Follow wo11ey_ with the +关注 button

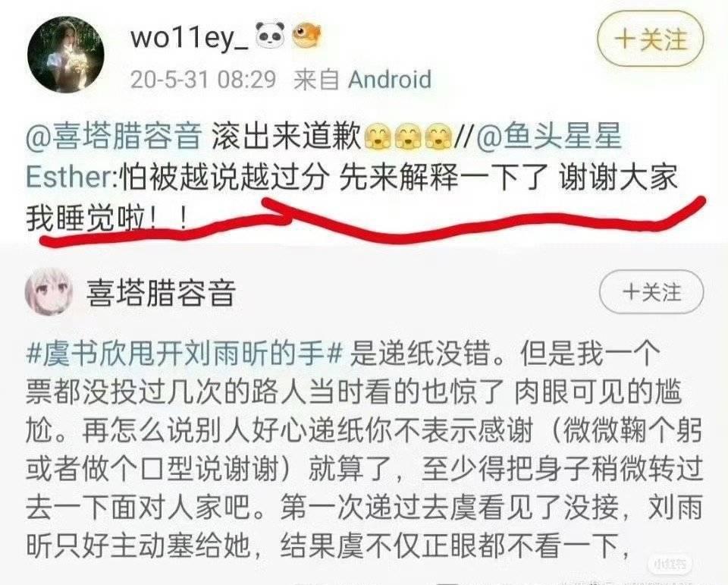tap(650, 39)
